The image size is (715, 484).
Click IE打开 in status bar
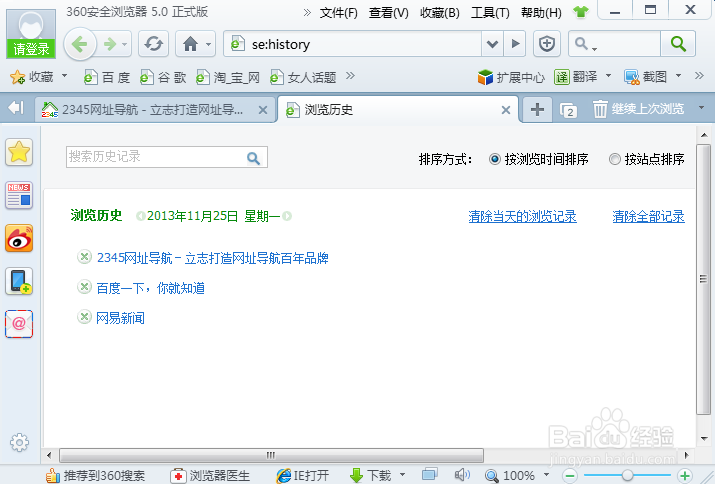(303, 476)
